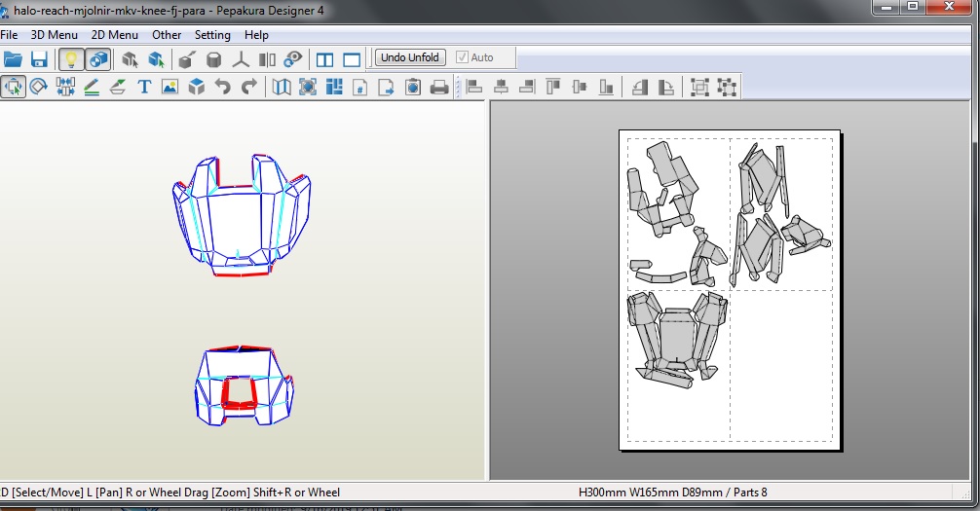The image size is (980, 511).
Task: Click the fit-to-view frame icon
Action: 308,87
